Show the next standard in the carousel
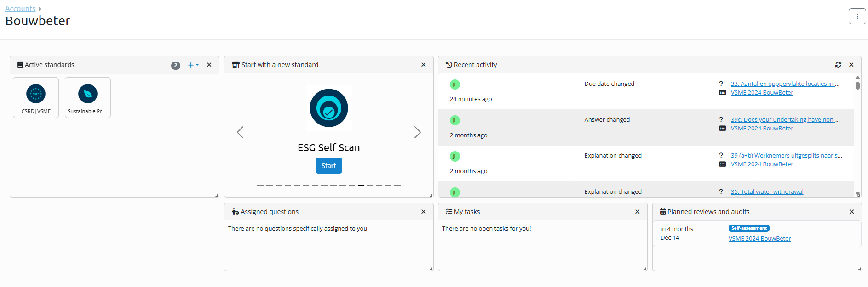 pos(417,132)
